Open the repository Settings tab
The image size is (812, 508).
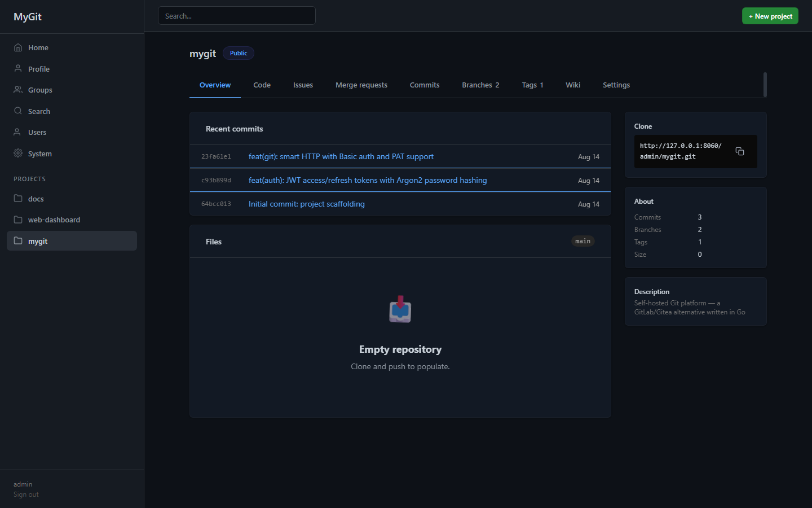[616, 85]
